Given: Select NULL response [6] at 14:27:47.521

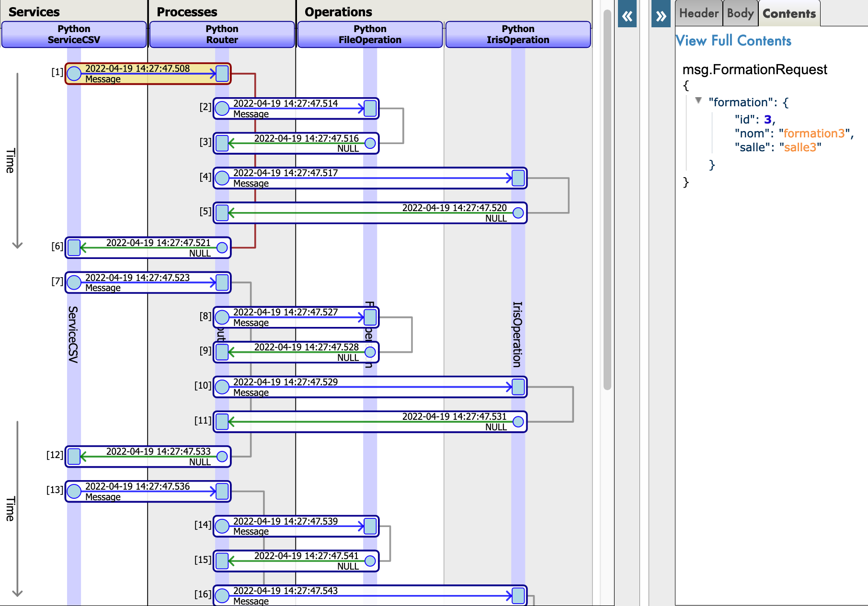Looking at the screenshot, I should click(x=148, y=248).
